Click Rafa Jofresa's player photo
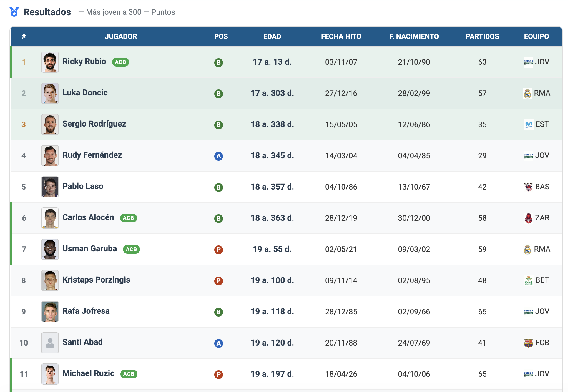This screenshot has height=392, width=568. (x=50, y=312)
